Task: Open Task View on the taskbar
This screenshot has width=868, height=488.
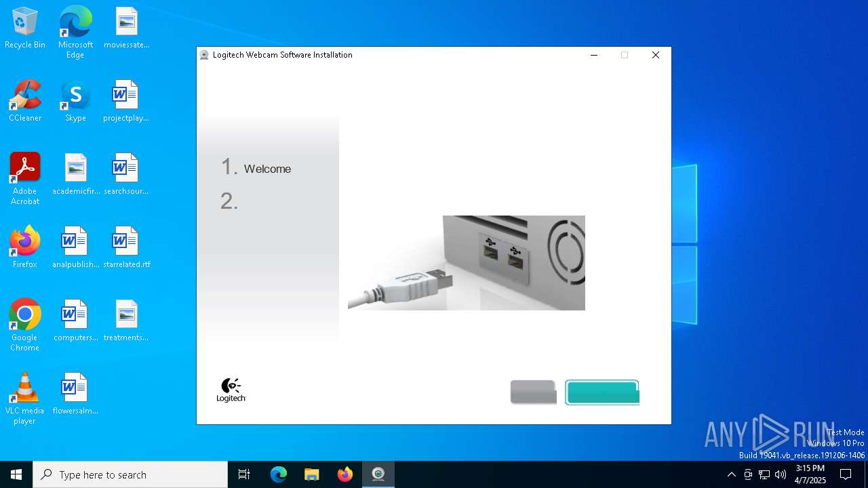Action: point(244,474)
